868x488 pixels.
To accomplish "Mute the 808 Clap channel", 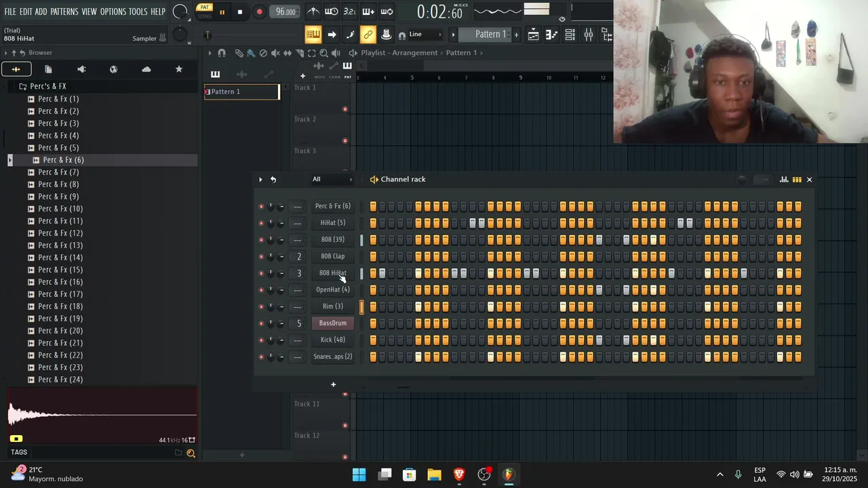I will point(261,256).
